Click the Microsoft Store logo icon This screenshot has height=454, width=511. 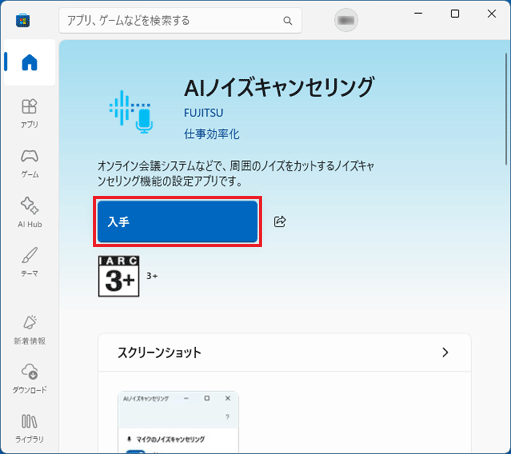[23, 20]
